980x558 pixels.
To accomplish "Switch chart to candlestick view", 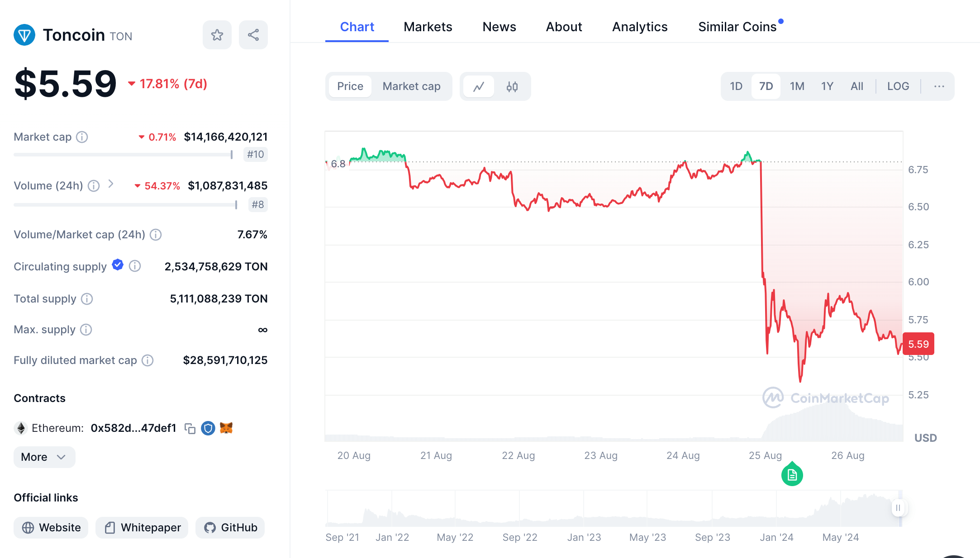I will click(513, 86).
